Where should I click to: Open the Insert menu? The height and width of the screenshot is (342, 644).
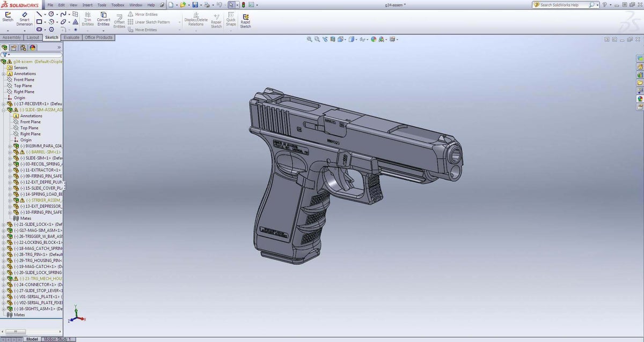coord(87,5)
